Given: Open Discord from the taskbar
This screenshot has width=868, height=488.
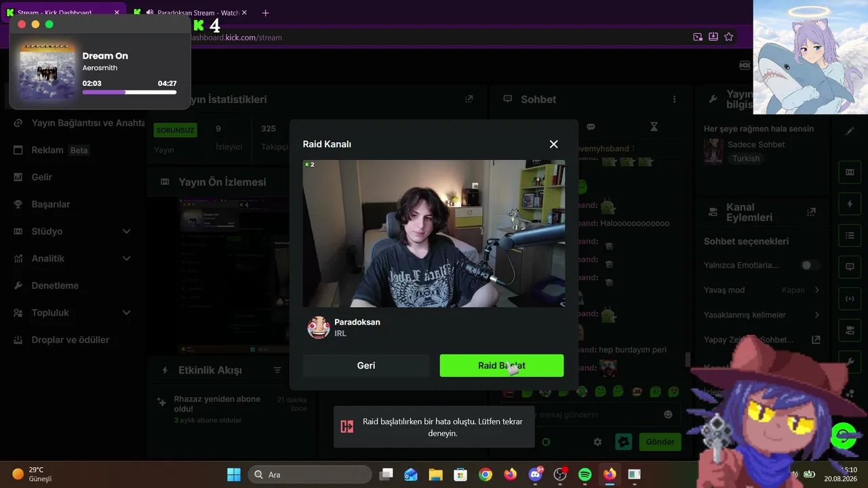Looking at the screenshot, I should click(x=535, y=474).
